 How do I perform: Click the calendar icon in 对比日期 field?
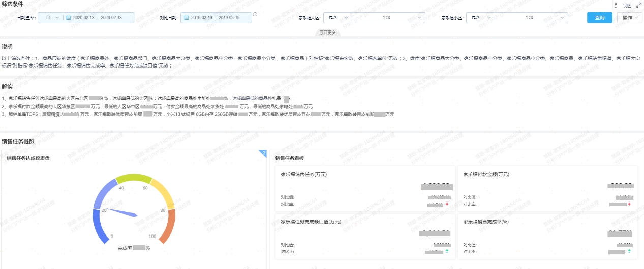click(187, 18)
